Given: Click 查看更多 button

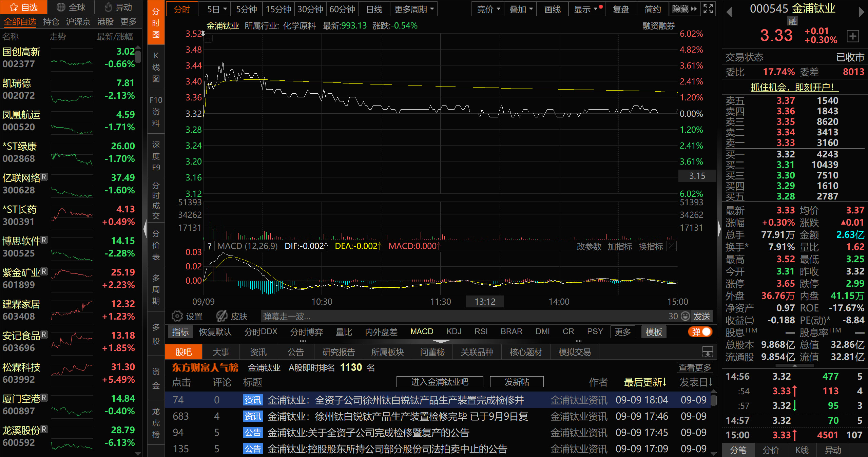Looking at the screenshot, I should [x=695, y=367].
